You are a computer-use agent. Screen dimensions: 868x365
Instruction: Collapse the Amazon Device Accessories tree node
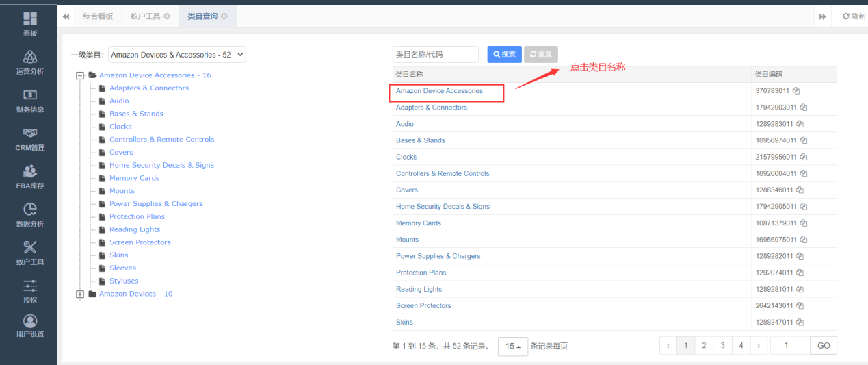(80, 75)
